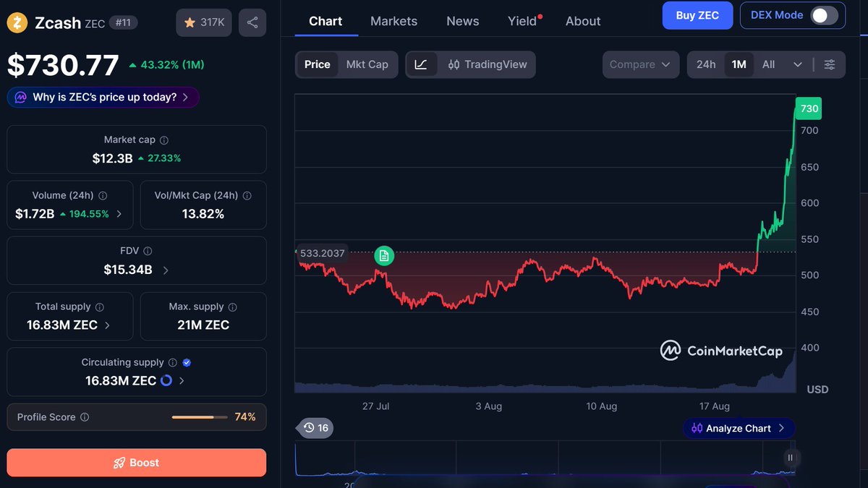
Task: Click the 17 Aug date axis label
Action: pyautogui.click(x=715, y=406)
